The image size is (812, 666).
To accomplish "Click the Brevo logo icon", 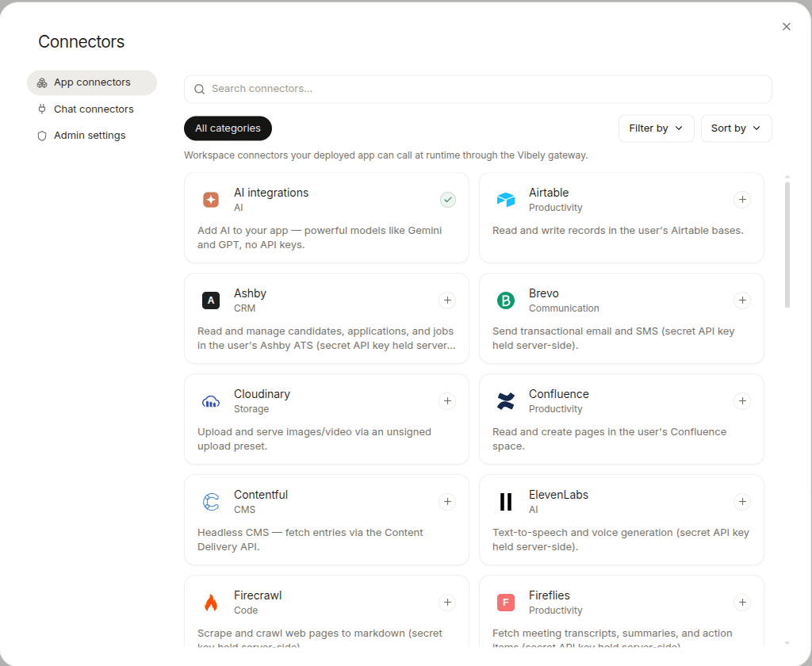I will 506,300.
